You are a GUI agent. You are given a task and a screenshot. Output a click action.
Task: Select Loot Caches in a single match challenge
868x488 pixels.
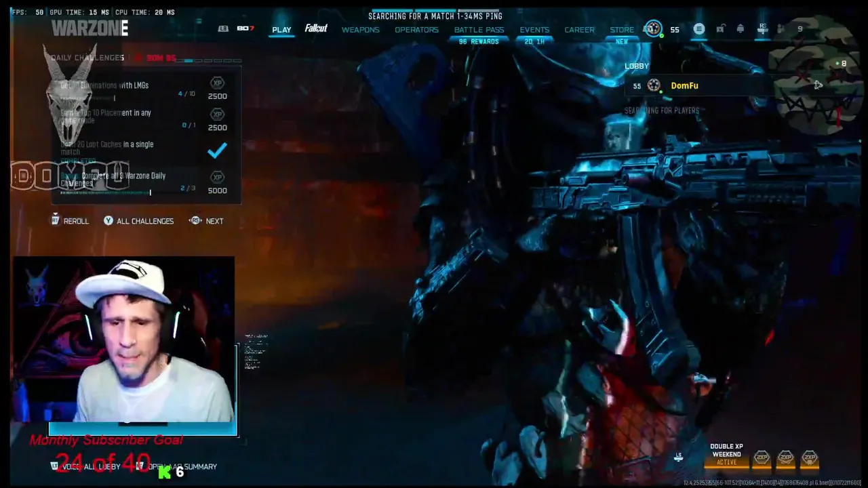coord(146,150)
